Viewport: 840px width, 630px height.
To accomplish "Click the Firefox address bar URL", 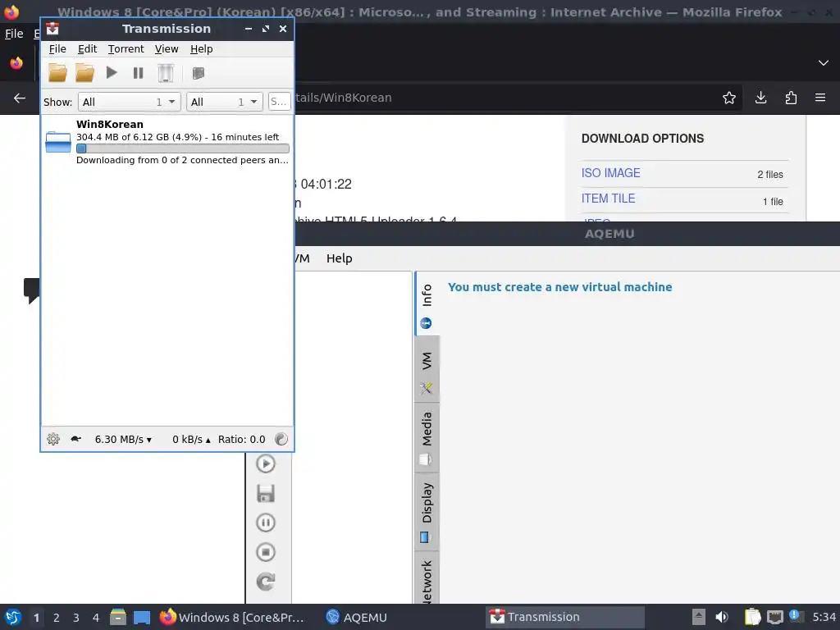I will pyautogui.click(x=344, y=98).
